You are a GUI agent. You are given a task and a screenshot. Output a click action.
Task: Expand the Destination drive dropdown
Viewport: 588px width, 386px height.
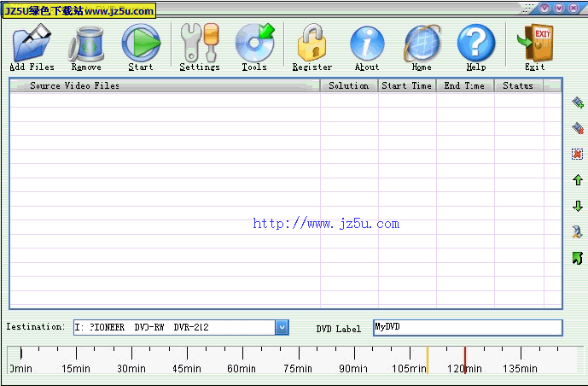[282, 327]
